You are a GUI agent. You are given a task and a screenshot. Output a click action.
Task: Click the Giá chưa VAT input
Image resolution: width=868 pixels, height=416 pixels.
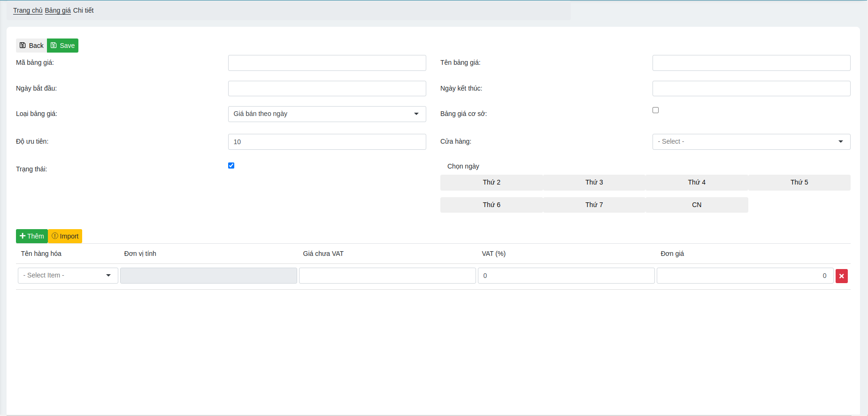tap(387, 276)
